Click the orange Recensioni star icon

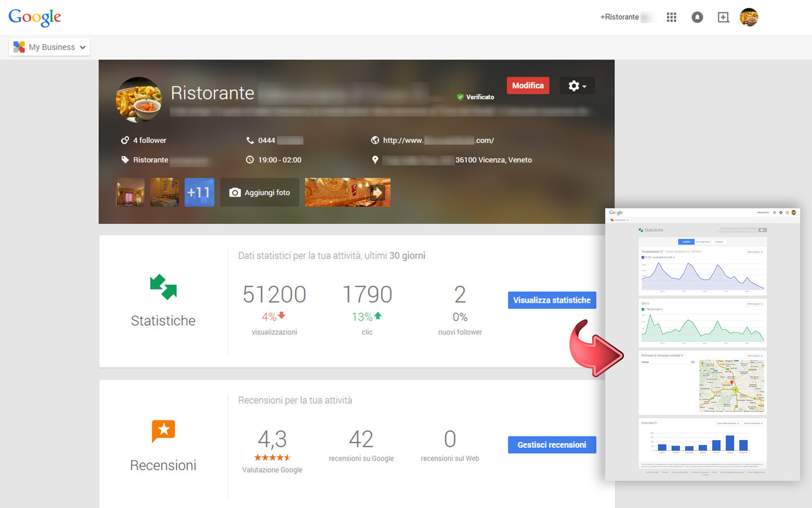pyautogui.click(x=164, y=431)
